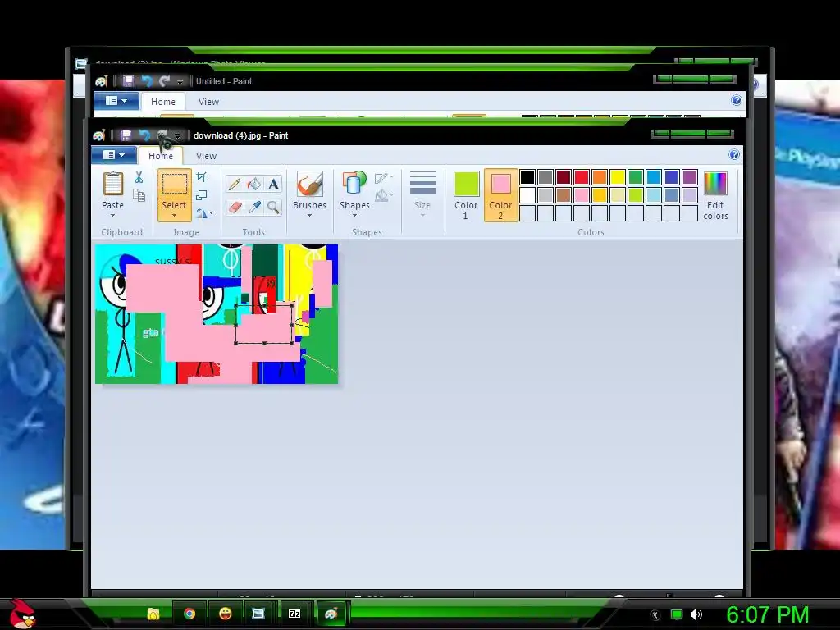Select the Color picker eyedropper tool
840x630 pixels.
[x=254, y=208]
